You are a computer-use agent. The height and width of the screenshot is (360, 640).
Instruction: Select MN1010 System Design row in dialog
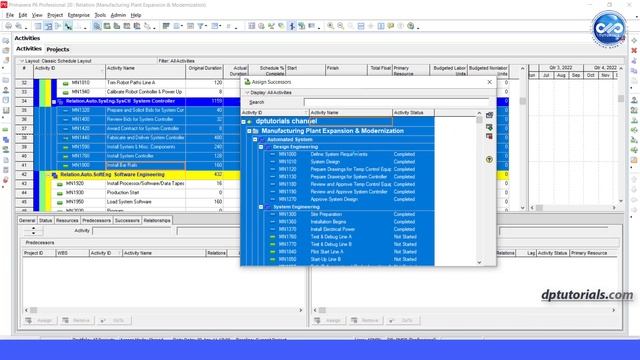338,162
